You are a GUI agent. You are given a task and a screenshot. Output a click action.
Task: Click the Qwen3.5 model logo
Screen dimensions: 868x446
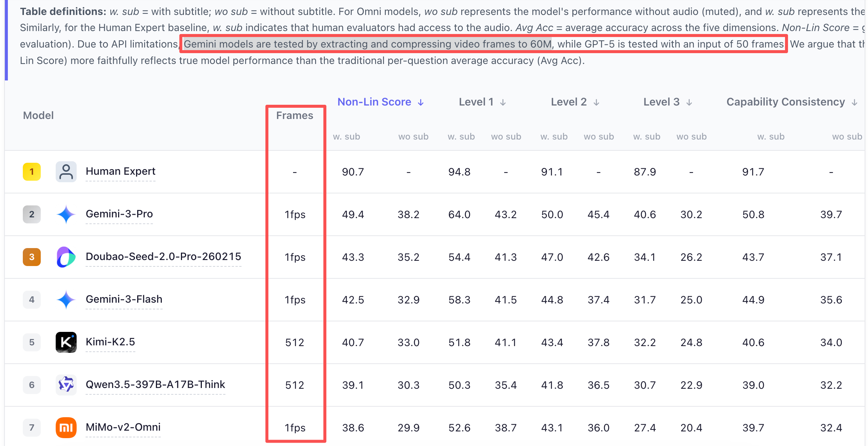point(66,385)
